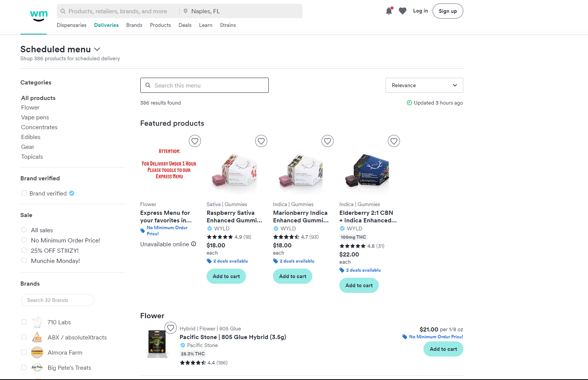Select 25% OFF STIIIZY! sale filter
Viewport: 588px width, 380px height.
coord(24,250)
